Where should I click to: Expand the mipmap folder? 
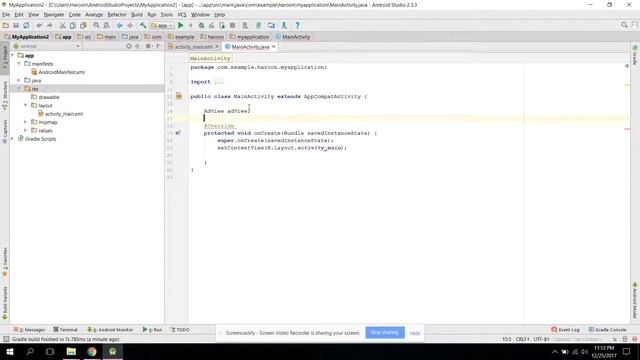click(25, 122)
